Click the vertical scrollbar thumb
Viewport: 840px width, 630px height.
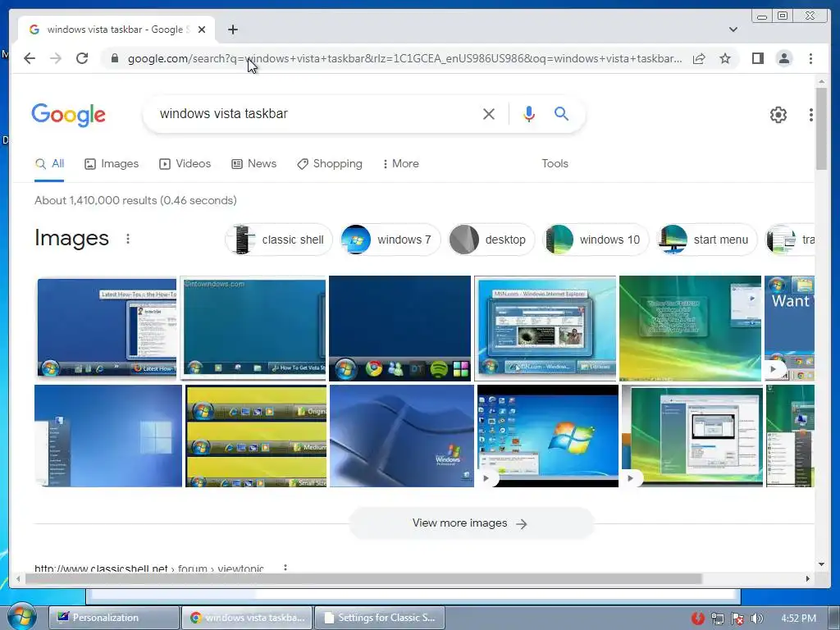[821, 129]
